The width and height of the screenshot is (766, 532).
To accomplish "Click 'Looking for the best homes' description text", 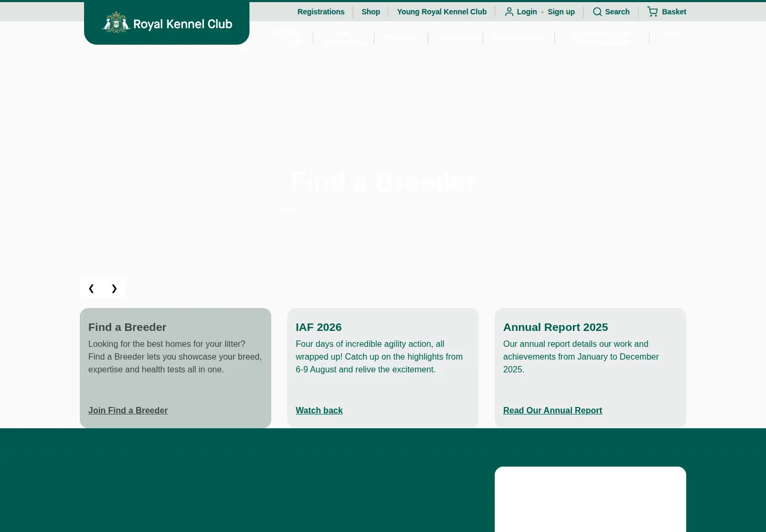I will pyautogui.click(x=175, y=356).
